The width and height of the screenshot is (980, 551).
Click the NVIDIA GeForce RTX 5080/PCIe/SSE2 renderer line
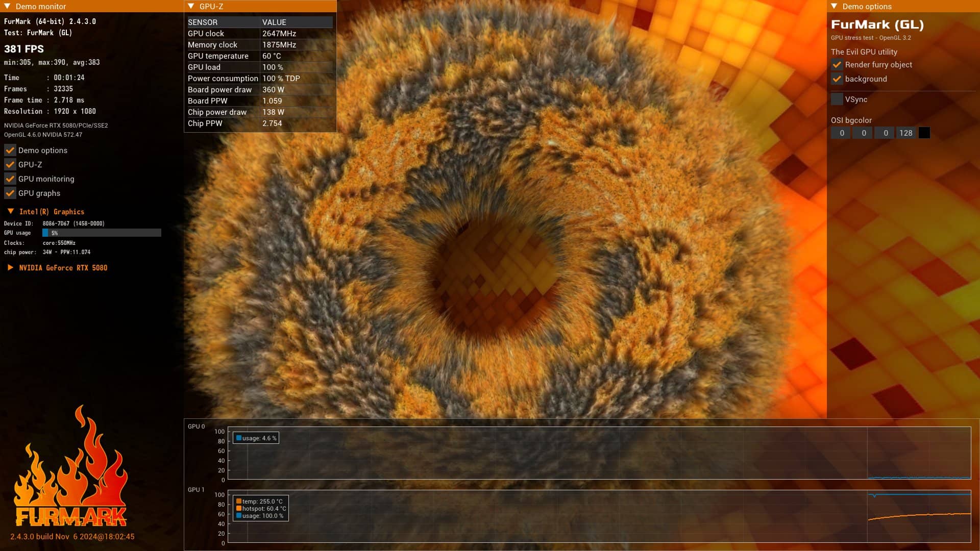(x=56, y=126)
